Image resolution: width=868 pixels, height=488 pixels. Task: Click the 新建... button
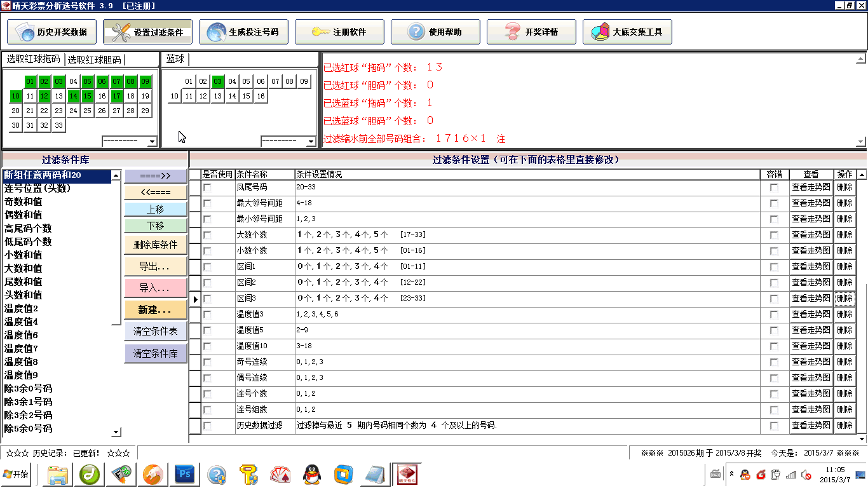(x=156, y=310)
